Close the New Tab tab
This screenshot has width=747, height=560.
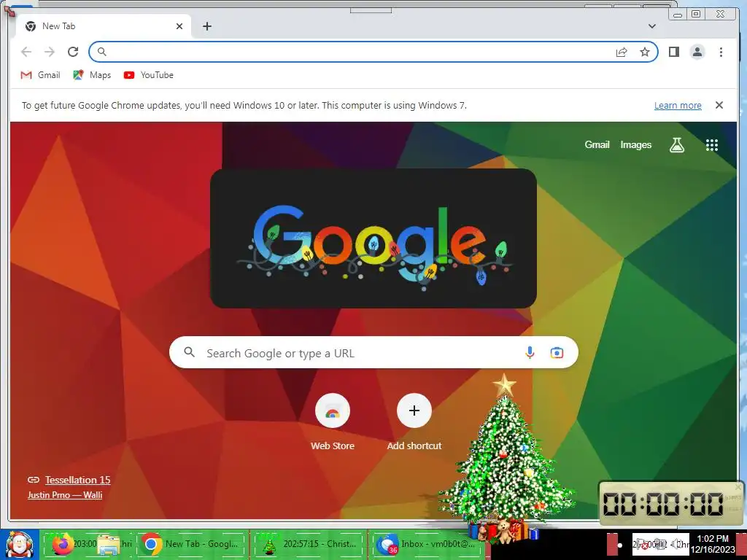[x=179, y=26]
